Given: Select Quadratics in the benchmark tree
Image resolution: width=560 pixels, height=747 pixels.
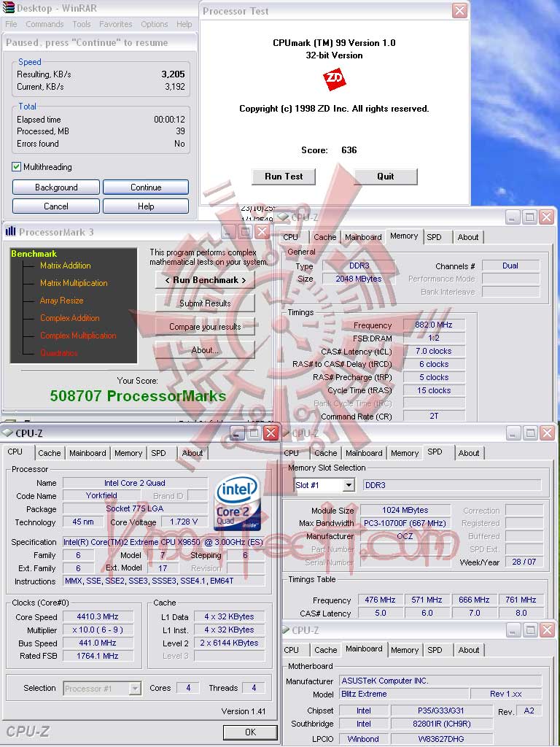Looking at the screenshot, I should point(59,353).
